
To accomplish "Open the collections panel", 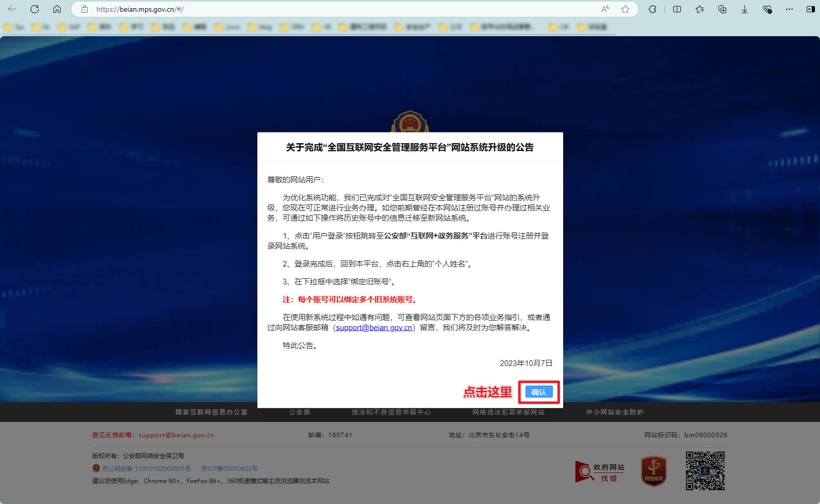I will [x=722, y=9].
